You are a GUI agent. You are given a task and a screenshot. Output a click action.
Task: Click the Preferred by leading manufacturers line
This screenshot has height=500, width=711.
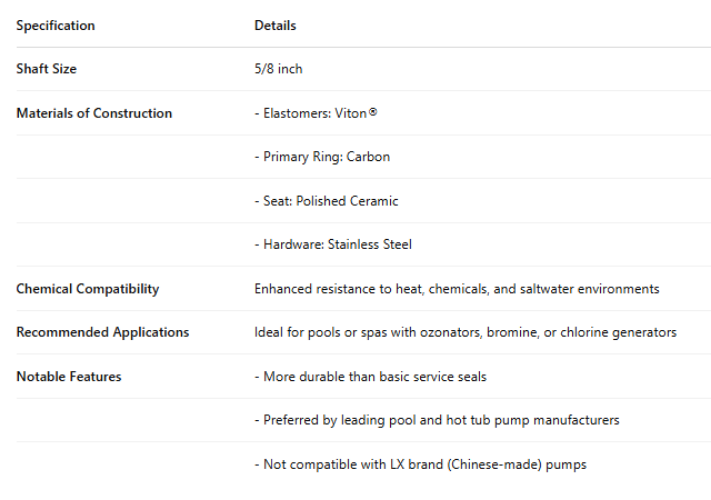click(436, 420)
